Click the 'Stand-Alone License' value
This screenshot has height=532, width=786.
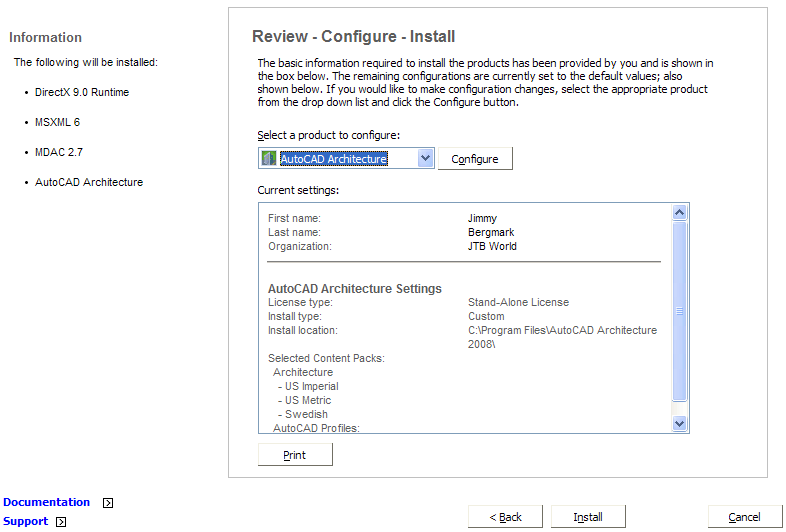coord(518,302)
